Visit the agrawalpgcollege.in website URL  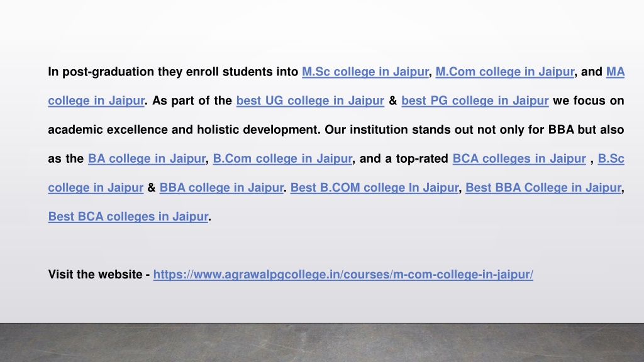point(343,274)
